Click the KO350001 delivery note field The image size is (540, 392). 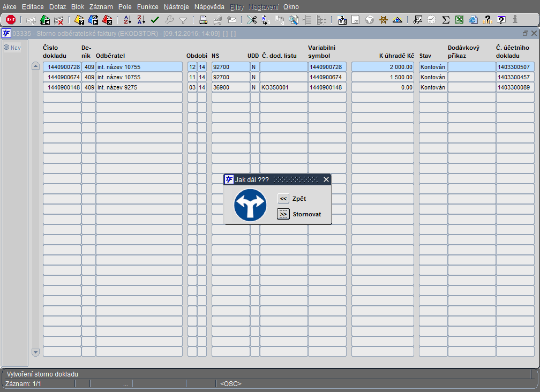[x=283, y=87]
